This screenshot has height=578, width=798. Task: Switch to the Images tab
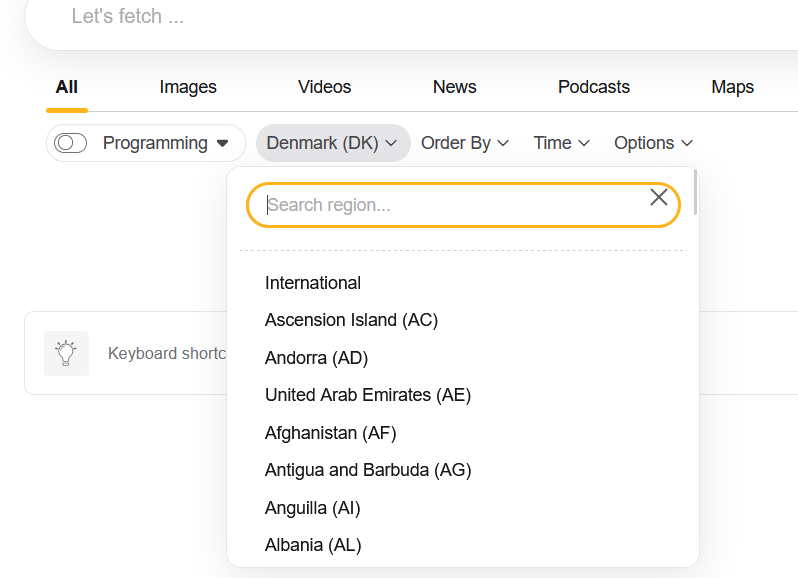coord(188,87)
